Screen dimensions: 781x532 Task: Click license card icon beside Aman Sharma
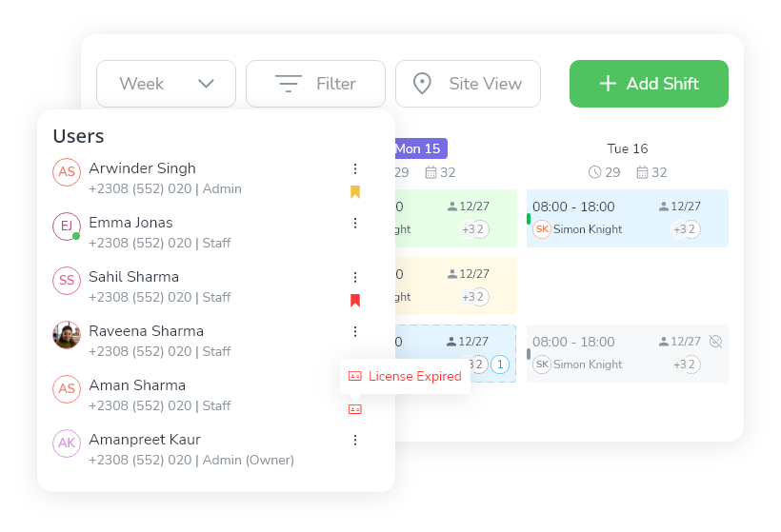[x=355, y=409]
